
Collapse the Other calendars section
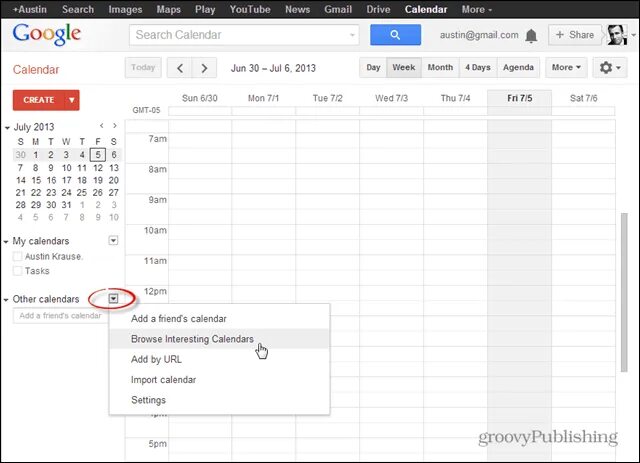click(x=6, y=300)
